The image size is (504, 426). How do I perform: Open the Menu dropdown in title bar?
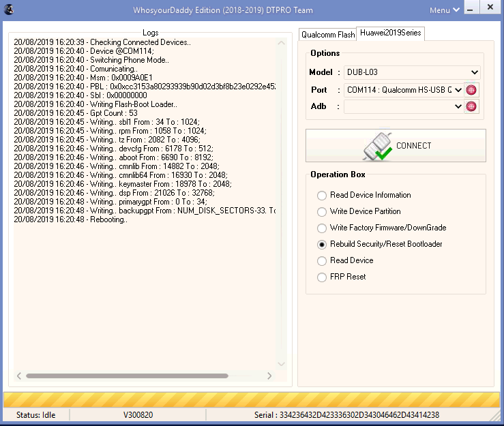pyautogui.click(x=445, y=10)
